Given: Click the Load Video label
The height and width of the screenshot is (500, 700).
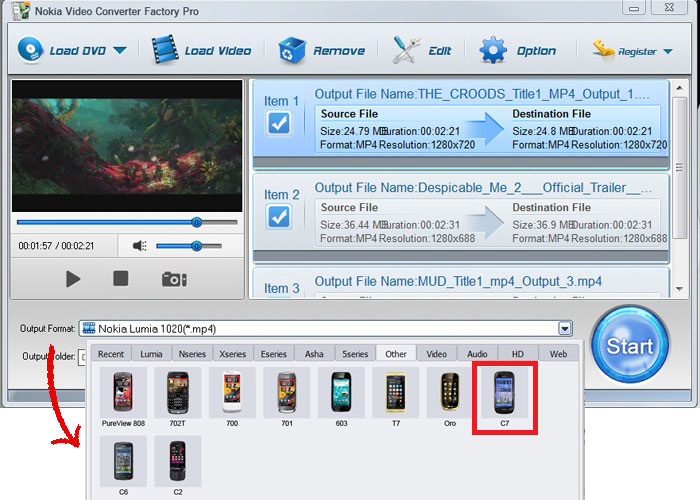Looking at the screenshot, I should [x=218, y=51].
